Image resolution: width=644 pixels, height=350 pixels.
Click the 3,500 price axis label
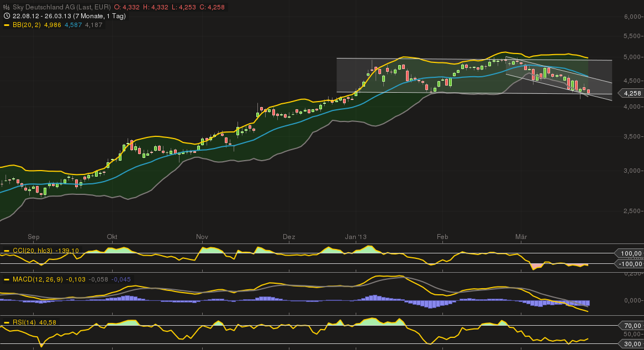pos(632,137)
